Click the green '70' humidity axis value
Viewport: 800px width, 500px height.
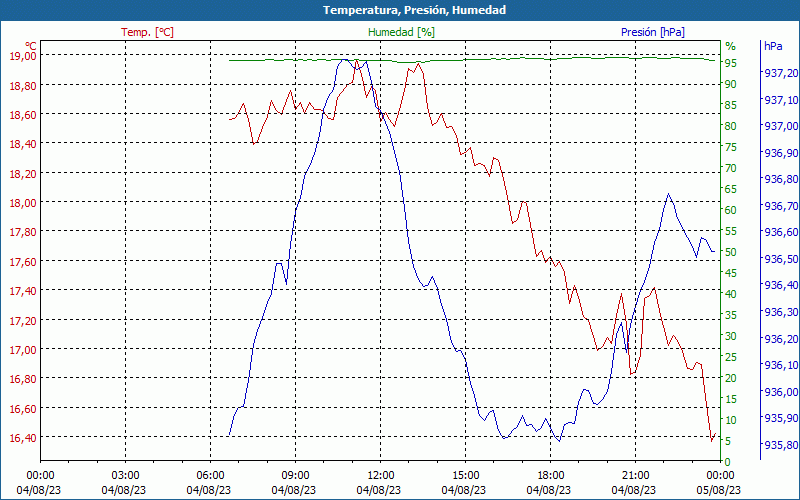(731, 168)
